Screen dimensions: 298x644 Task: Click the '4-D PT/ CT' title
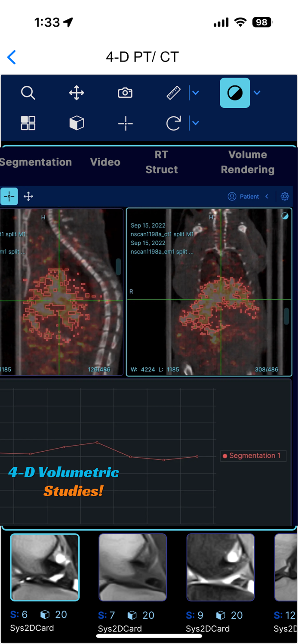pyautogui.click(x=142, y=57)
